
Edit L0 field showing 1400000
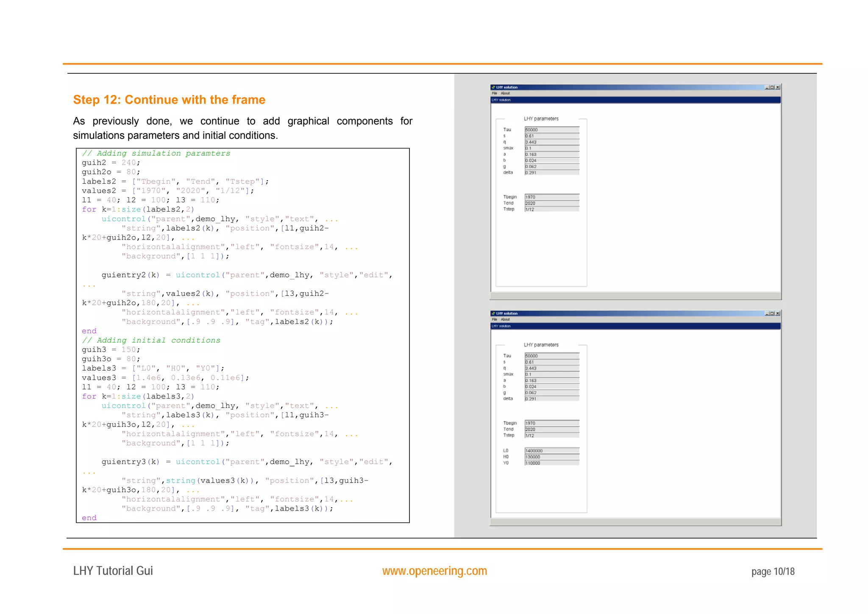(x=552, y=451)
